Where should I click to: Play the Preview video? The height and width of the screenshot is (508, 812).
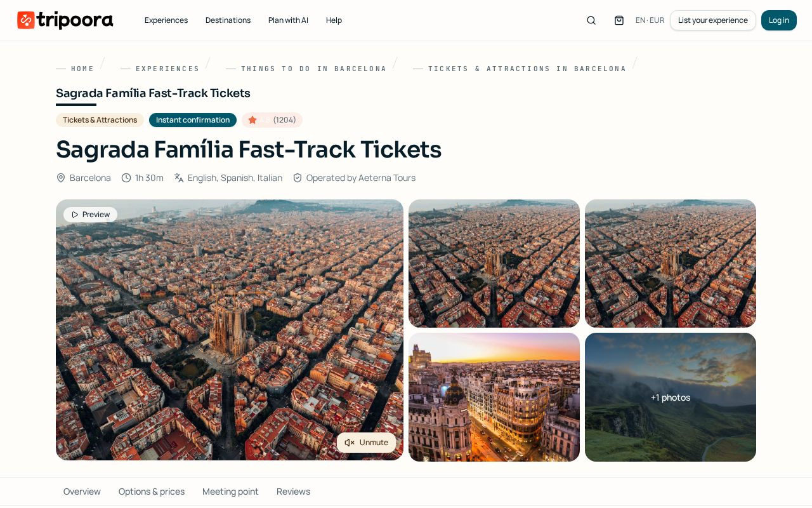coord(91,215)
